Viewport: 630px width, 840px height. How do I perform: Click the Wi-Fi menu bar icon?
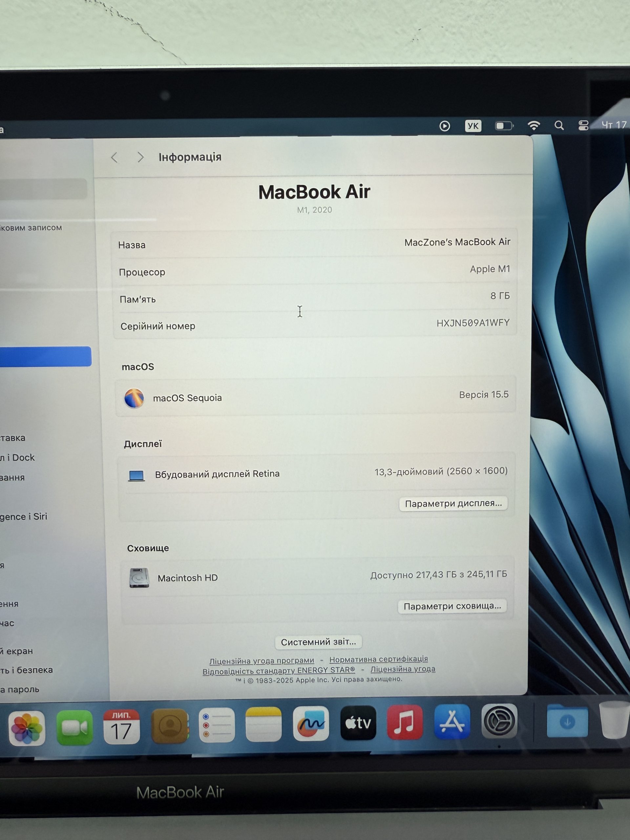point(534,125)
